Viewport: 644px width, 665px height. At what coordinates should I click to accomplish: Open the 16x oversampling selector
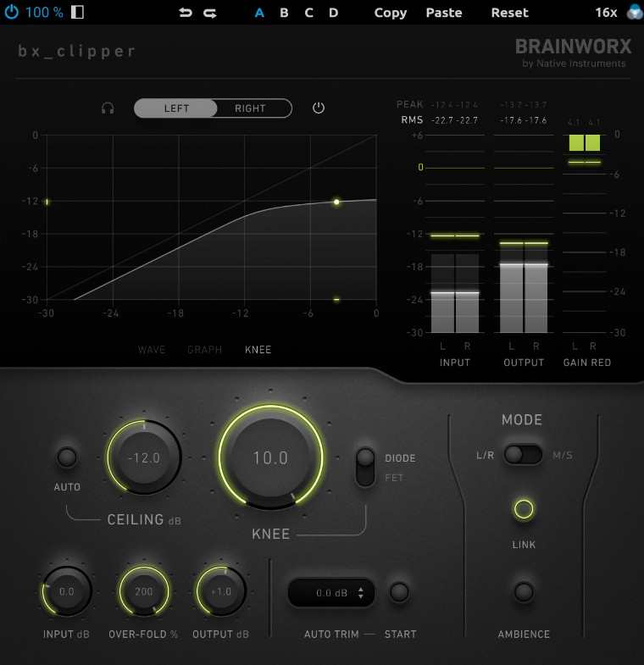[x=606, y=13]
